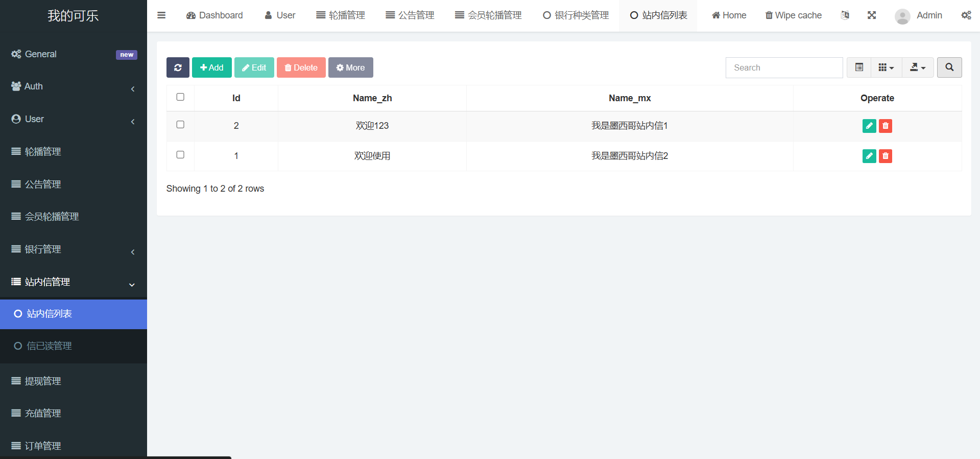Viewport: 980px width, 459px height.
Task: Enter fullscreen using the expand arrows icon
Action: 871,15
